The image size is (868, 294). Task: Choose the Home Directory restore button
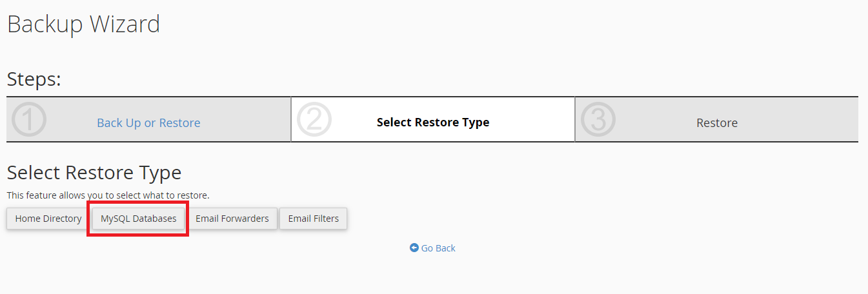[48, 219]
